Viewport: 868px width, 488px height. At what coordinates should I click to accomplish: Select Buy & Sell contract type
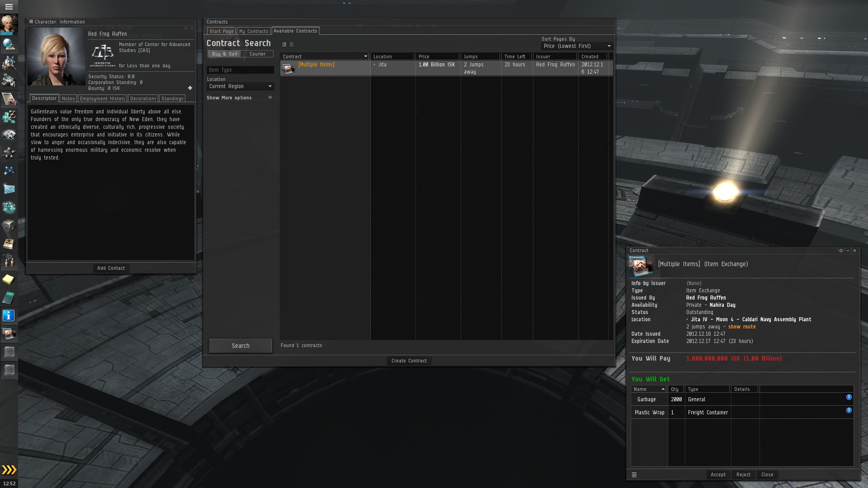[x=224, y=54]
